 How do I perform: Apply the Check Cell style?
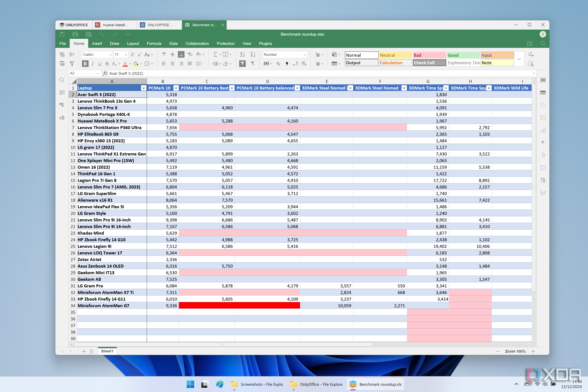click(429, 63)
